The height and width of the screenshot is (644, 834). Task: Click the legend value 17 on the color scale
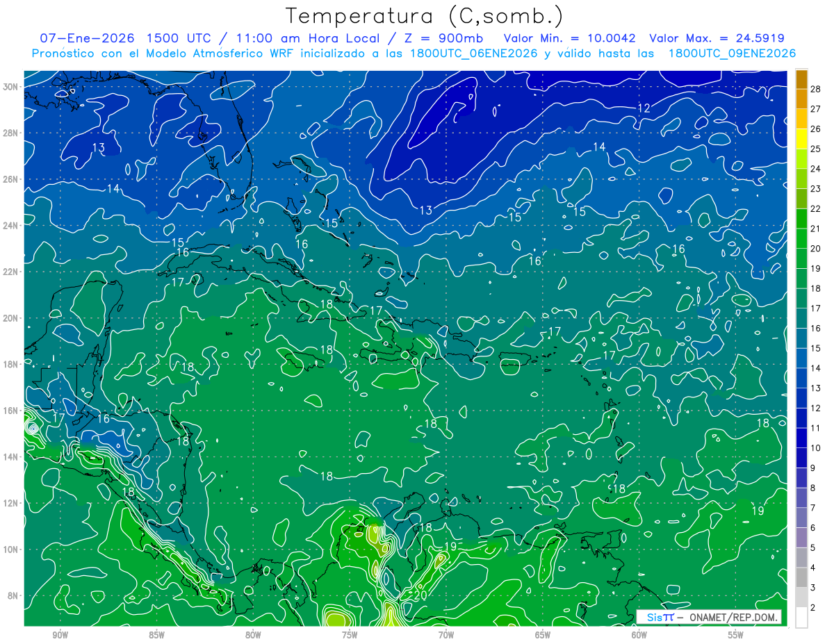816,308
